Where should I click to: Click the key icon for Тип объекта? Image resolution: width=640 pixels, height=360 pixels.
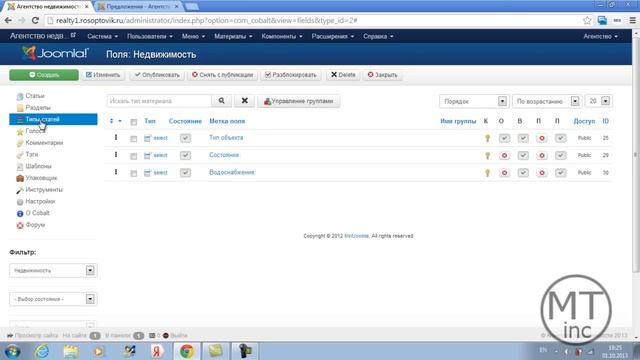click(x=487, y=138)
